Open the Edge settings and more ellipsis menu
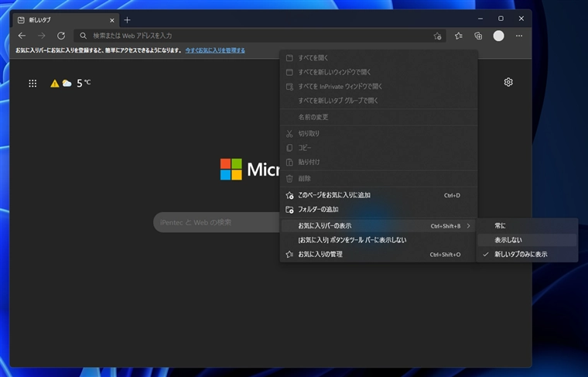 [x=519, y=36]
